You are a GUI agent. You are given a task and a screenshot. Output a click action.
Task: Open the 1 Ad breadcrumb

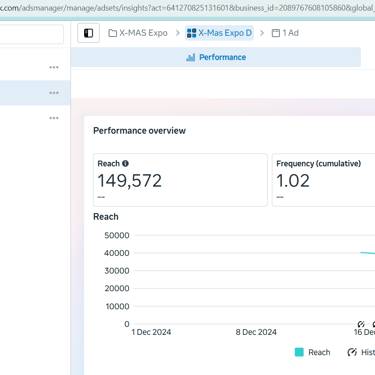(285, 33)
